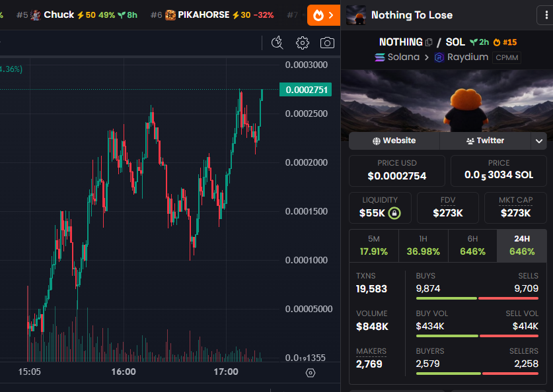
Task: Click the Nothing To Lose title
Action: click(412, 15)
